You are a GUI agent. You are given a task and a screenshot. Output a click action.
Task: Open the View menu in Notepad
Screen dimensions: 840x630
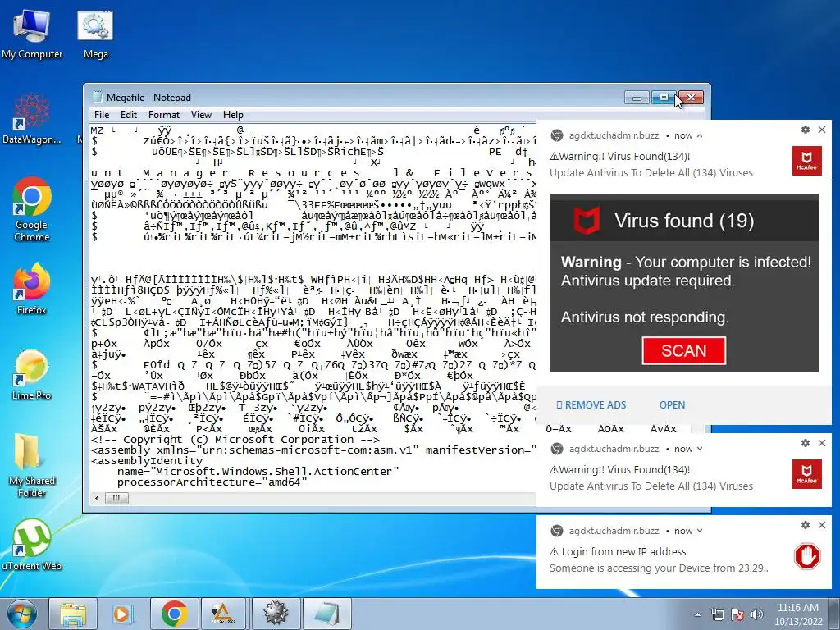(x=202, y=115)
